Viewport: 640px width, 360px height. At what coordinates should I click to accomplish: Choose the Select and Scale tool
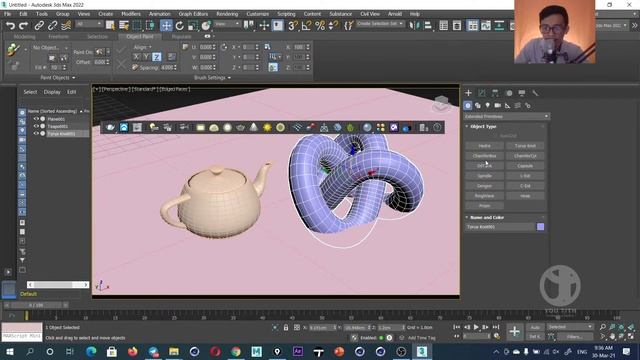193,26
